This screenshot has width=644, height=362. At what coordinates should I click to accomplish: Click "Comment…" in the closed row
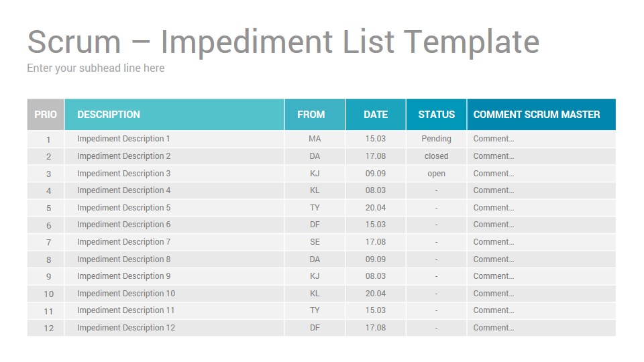coord(493,156)
